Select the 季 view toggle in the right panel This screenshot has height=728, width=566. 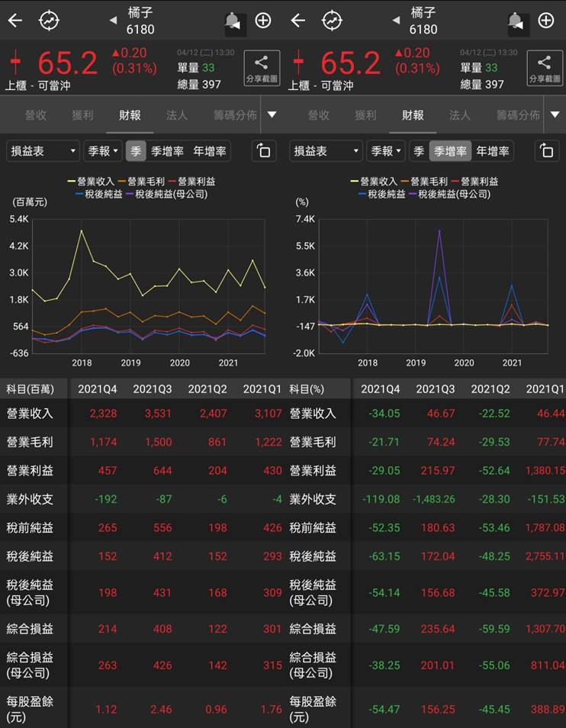(419, 151)
